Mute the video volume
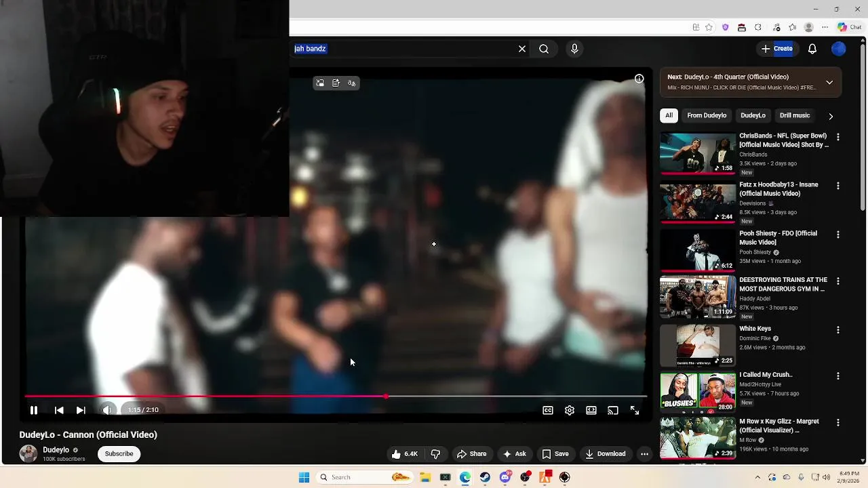The image size is (868, 488). tap(107, 410)
